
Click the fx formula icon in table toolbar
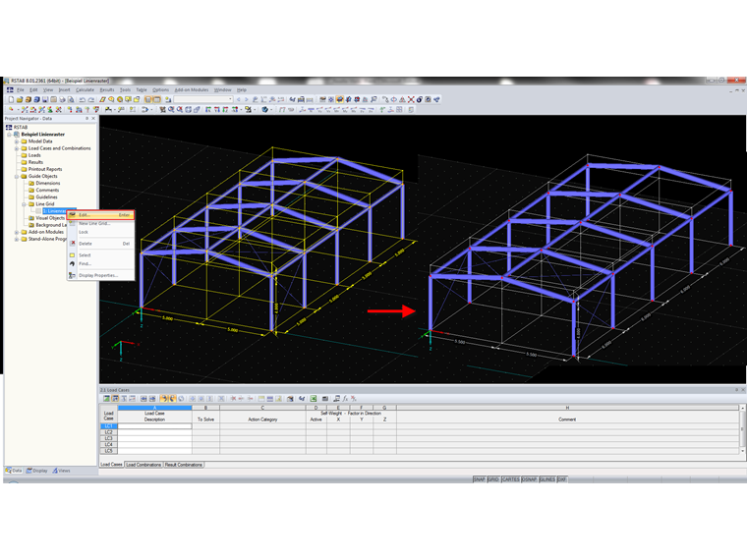[x=345, y=399]
